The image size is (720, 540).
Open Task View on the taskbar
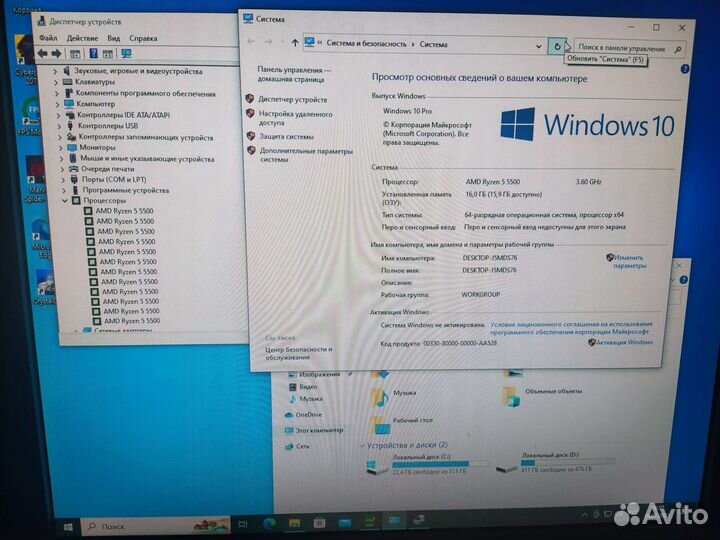[x=242, y=523]
